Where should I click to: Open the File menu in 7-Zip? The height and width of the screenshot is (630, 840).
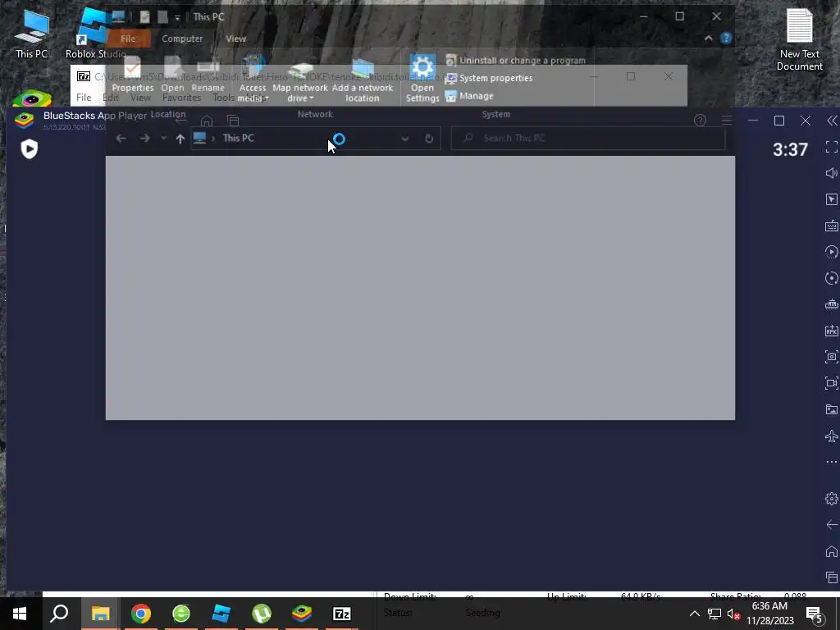(84, 98)
